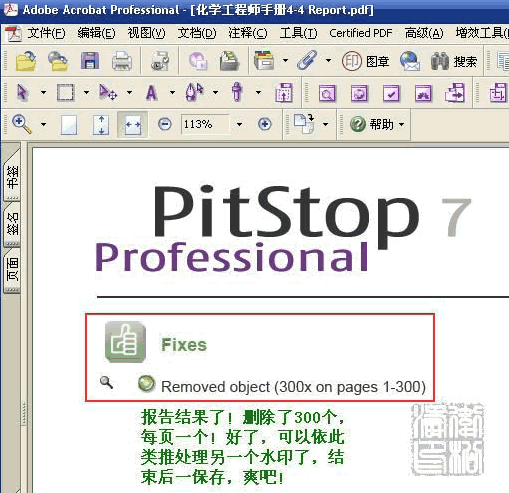Viewport: 509px width, 493px height.
Task: Click the zoom in plus button
Action: 265,124
